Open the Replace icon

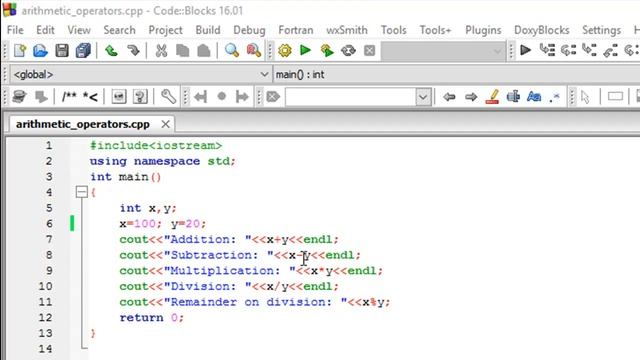click(253, 51)
